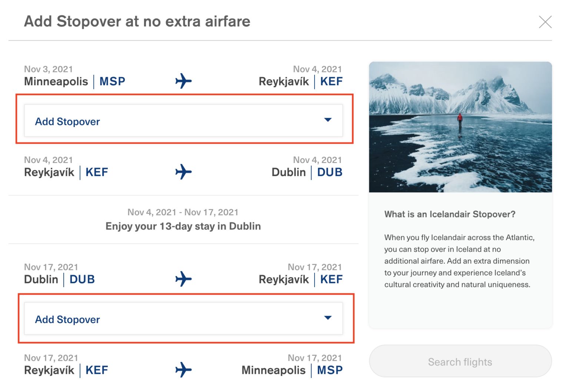The image size is (569, 392).
Task: Click the airplane icon between Minneapolis and Reykjavík
Action: pyautogui.click(x=183, y=81)
